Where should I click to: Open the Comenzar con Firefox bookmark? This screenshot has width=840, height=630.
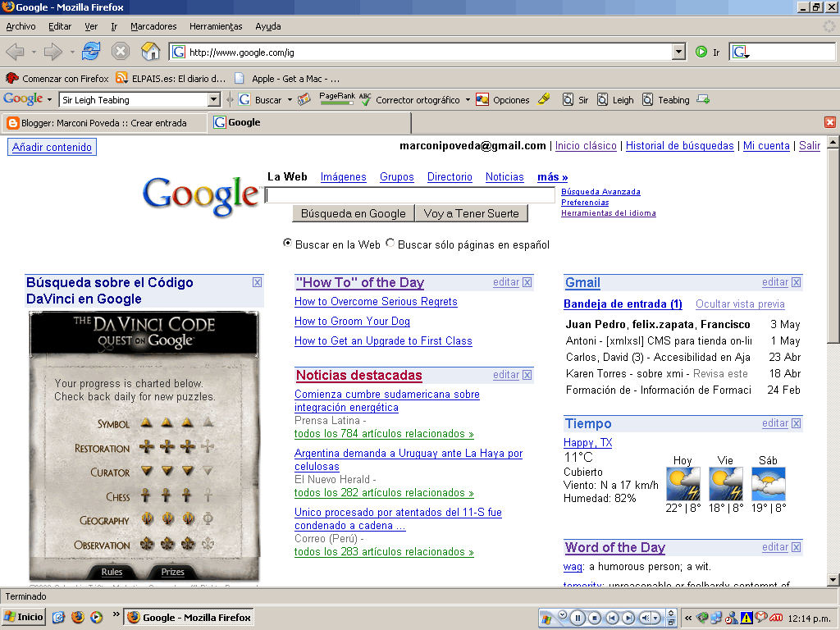[x=57, y=79]
